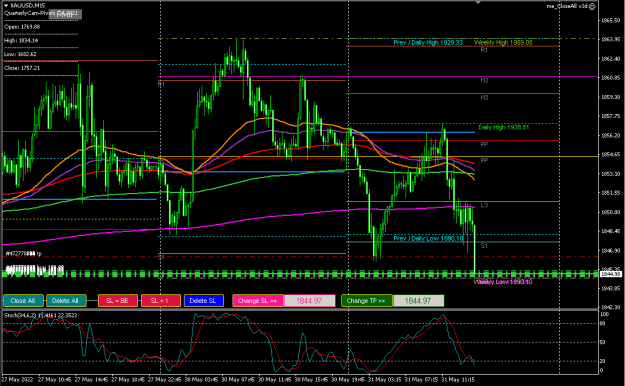625x386 pixels.
Task: Click the current price label on price scale
Action: pyautogui.click(x=611, y=274)
